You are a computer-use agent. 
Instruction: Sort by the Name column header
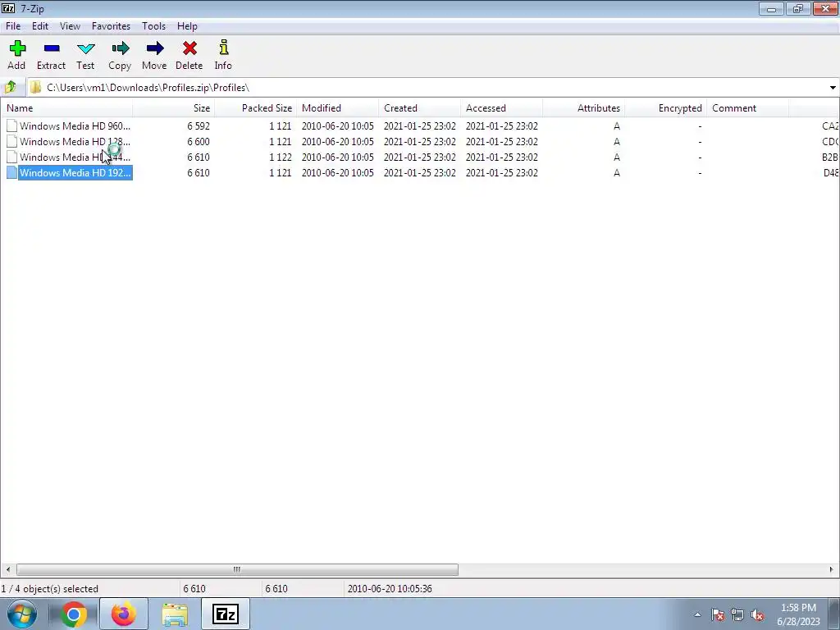[67, 107]
